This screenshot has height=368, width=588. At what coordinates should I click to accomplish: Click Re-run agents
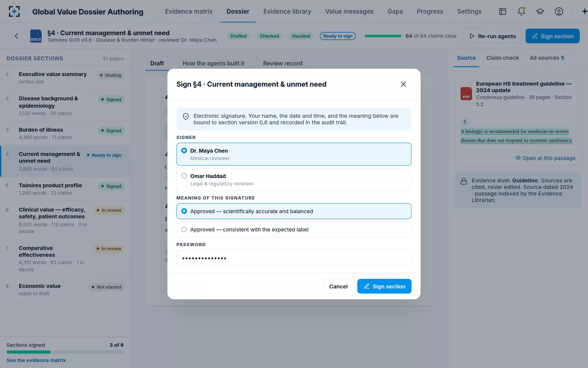click(x=492, y=36)
